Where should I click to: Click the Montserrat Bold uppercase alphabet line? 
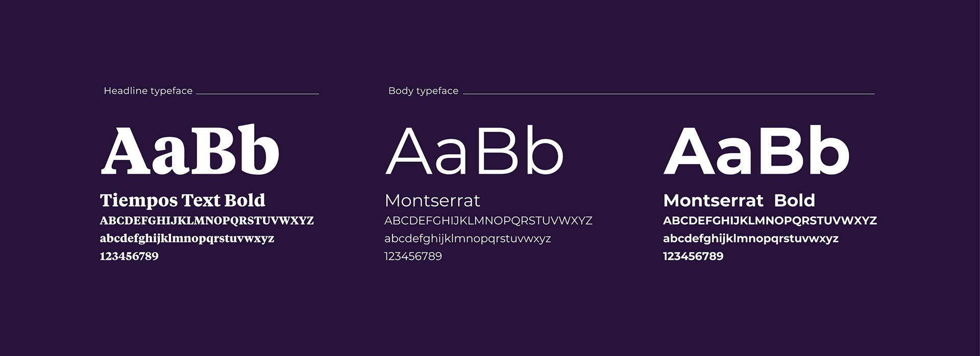point(770,221)
